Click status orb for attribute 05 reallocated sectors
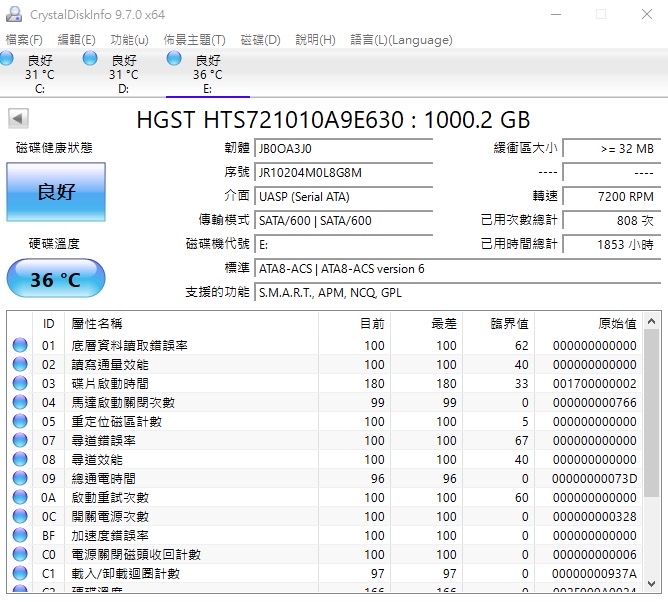Image resolution: width=668 pixels, height=602 pixels. point(20,421)
